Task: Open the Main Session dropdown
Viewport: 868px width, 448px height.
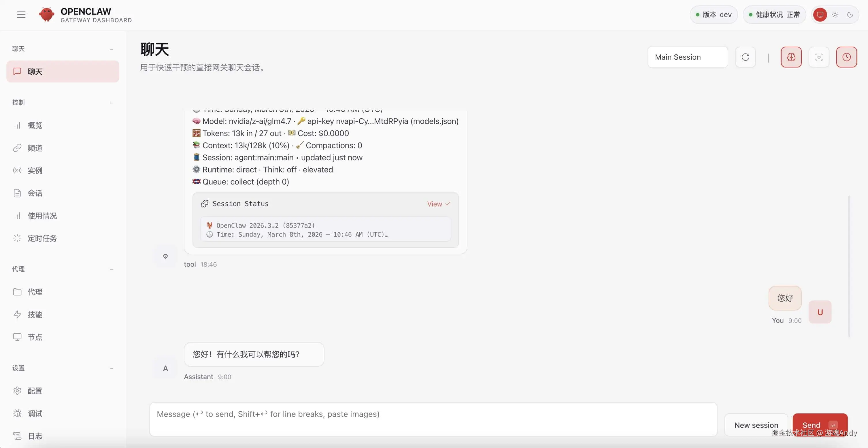Action: pos(687,57)
